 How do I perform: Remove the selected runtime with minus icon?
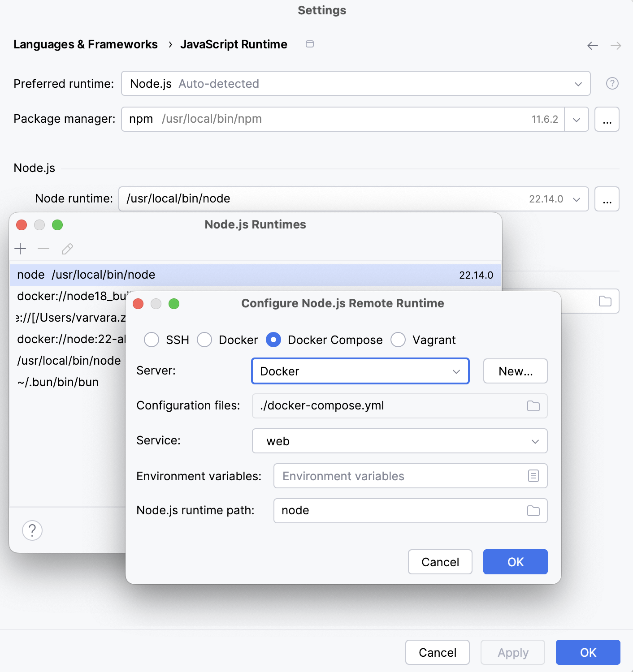[x=43, y=249]
